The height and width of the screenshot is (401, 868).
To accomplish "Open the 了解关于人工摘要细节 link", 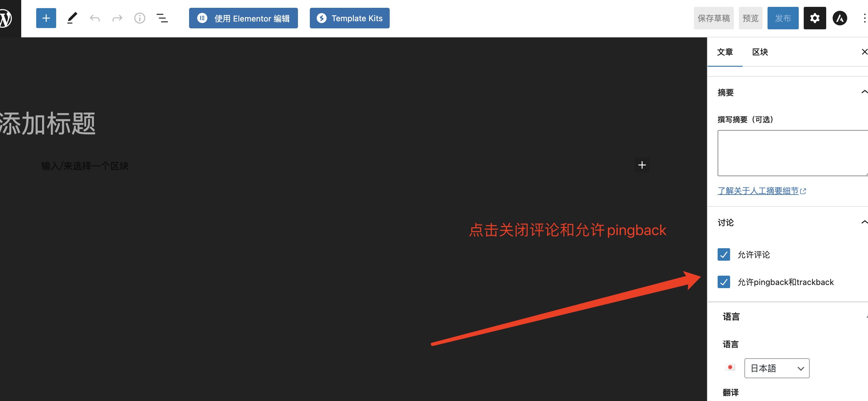I will coord(758,191).
